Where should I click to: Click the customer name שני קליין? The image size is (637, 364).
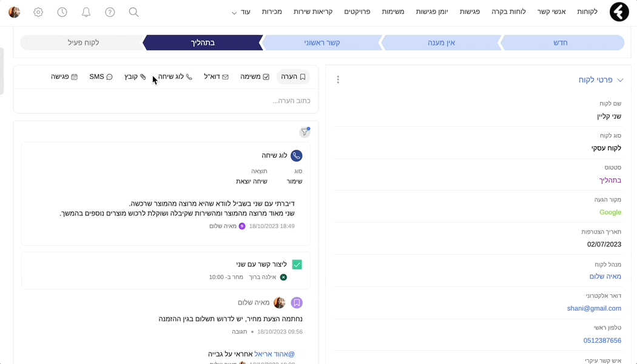[x=609, y=116]
